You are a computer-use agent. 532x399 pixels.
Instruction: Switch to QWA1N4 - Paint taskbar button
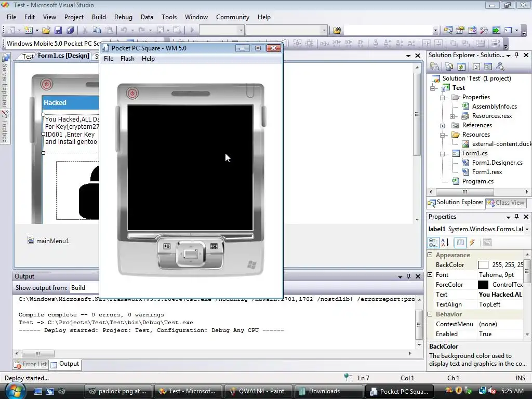pos(258,391)
